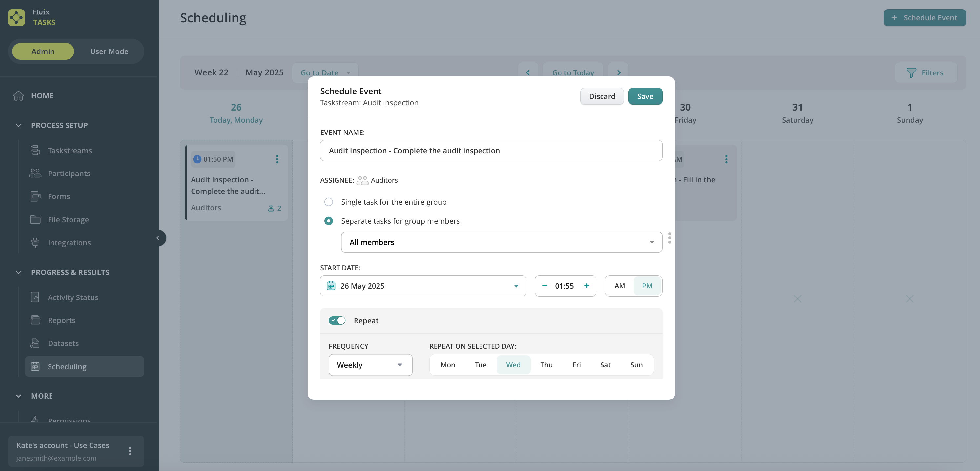Discard the scheduled event
Screen dimensions: 980x471
pos(602,96)
